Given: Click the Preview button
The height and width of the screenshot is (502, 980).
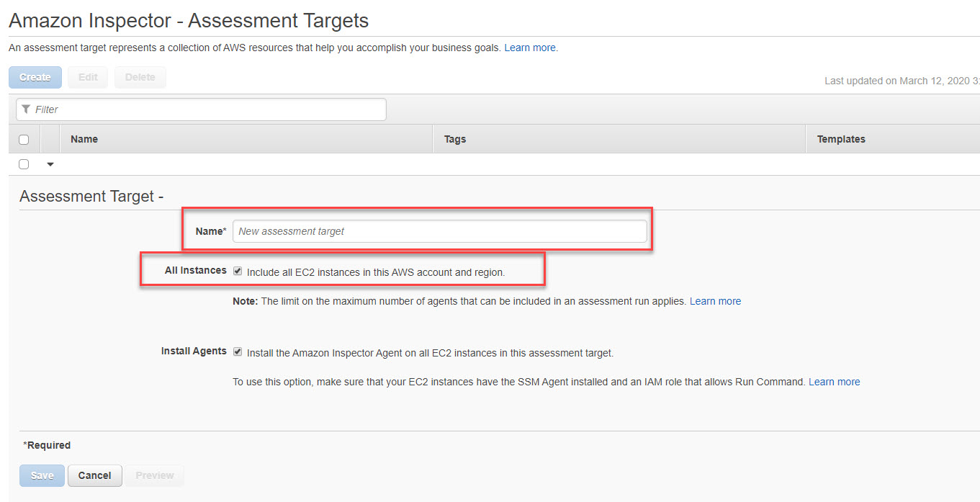Looking at the screenshot, I should 154,475.
